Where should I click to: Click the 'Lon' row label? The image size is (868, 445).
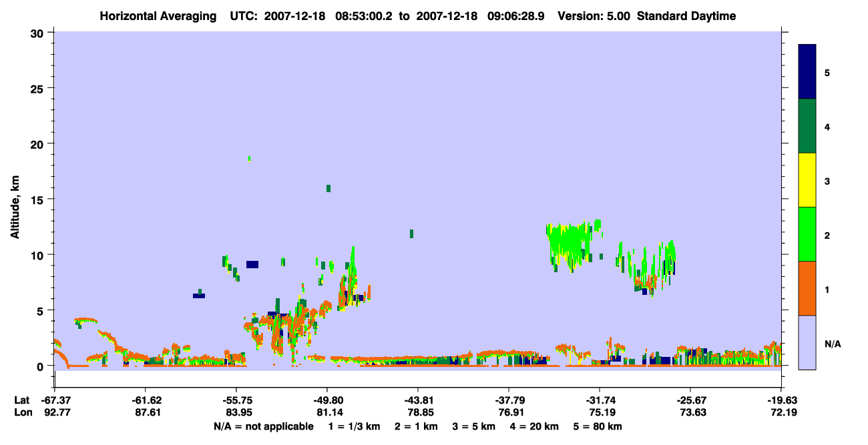(x=22, y=413)
